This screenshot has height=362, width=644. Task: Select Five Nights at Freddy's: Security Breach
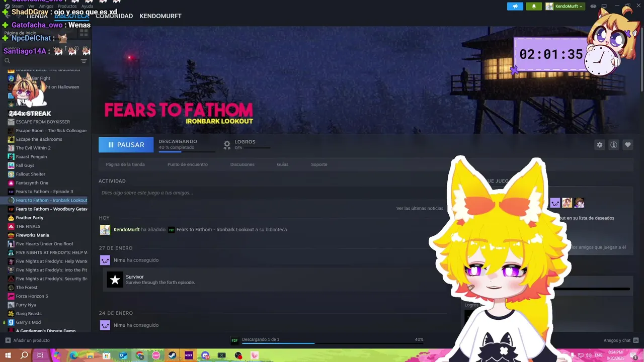[48, 279]
